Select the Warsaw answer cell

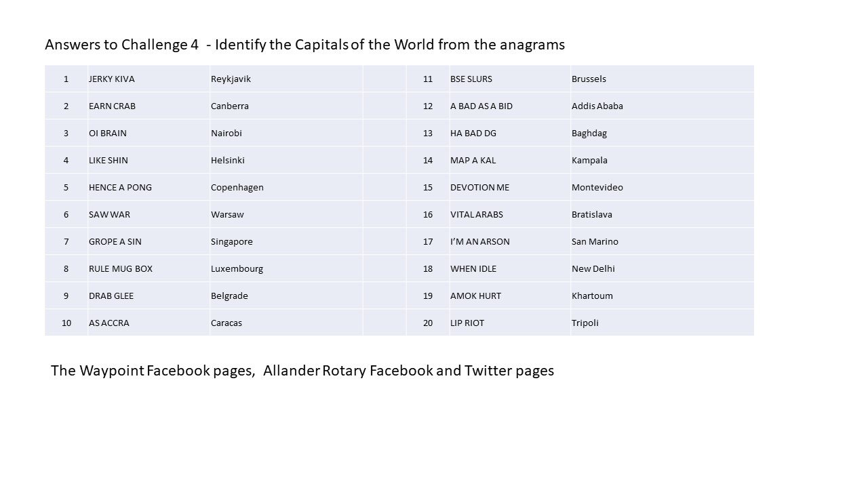(285, 214)
